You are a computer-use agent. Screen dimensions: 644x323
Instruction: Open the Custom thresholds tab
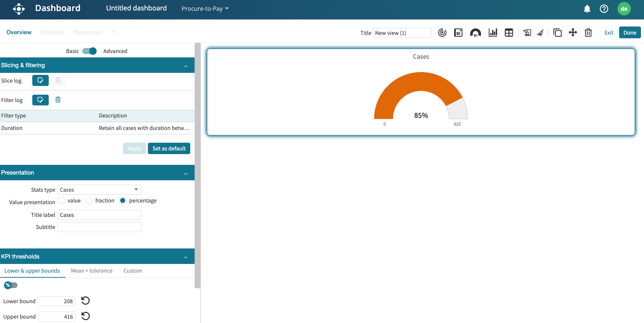(x=132, y=271)
